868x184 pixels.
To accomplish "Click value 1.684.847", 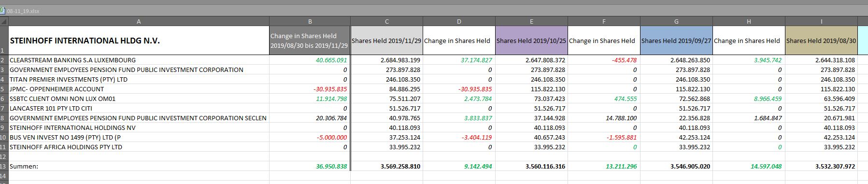I will [768, 118].
